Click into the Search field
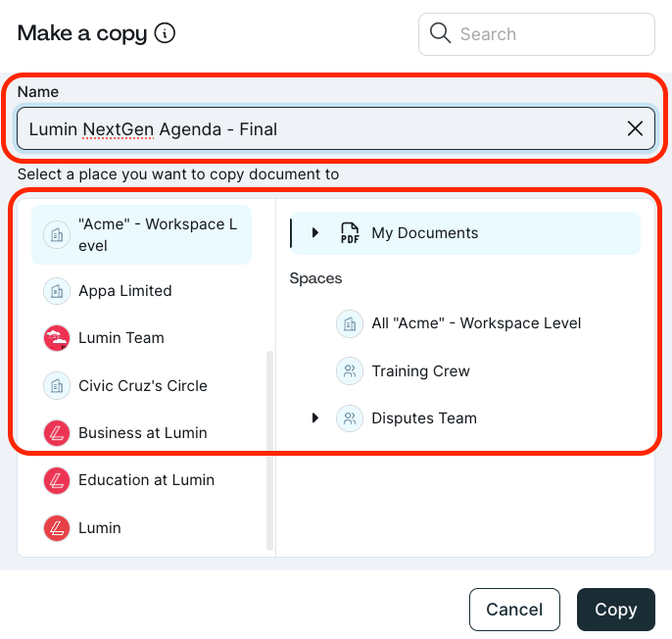 537,34
